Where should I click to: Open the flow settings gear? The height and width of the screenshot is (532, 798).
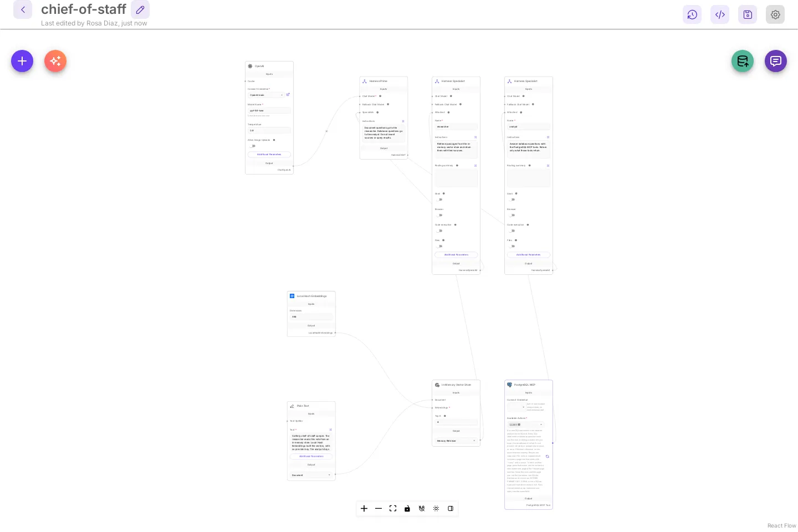pyautogui.click(x=775, y=14)
